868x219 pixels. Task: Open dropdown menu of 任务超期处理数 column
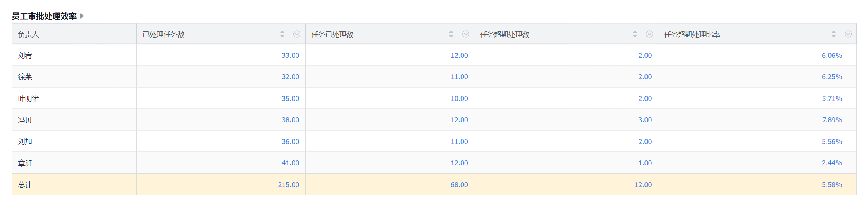[x=649, y=34]
